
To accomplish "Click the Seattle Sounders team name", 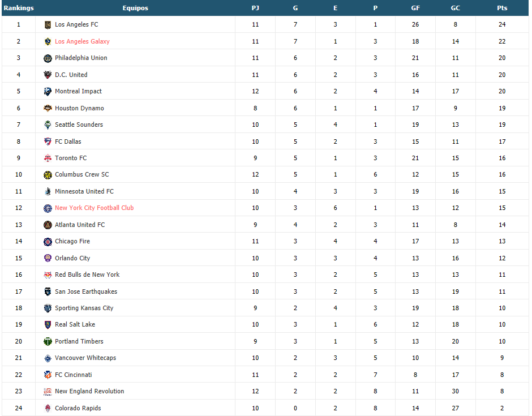I will 79,125.
